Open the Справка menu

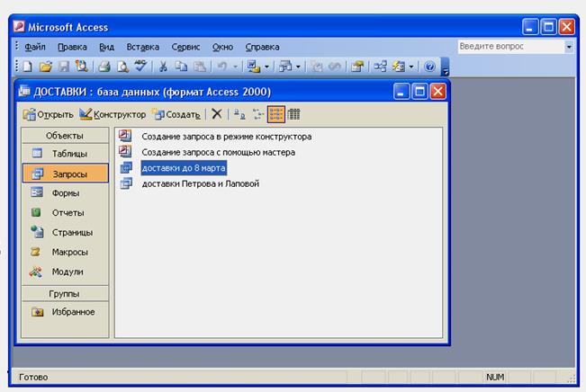pos(262,47)
